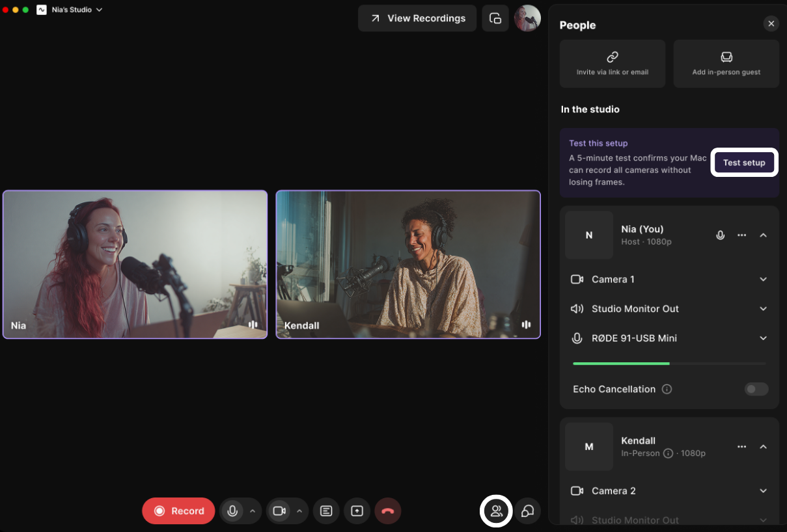Click the N avatar for Nia (You)
This screenshot has width=787, height=532.
(589, 235)
